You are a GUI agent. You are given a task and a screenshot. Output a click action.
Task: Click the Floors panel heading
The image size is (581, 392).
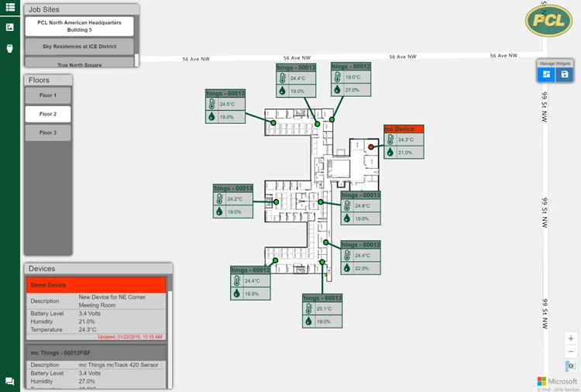[39, 80]
